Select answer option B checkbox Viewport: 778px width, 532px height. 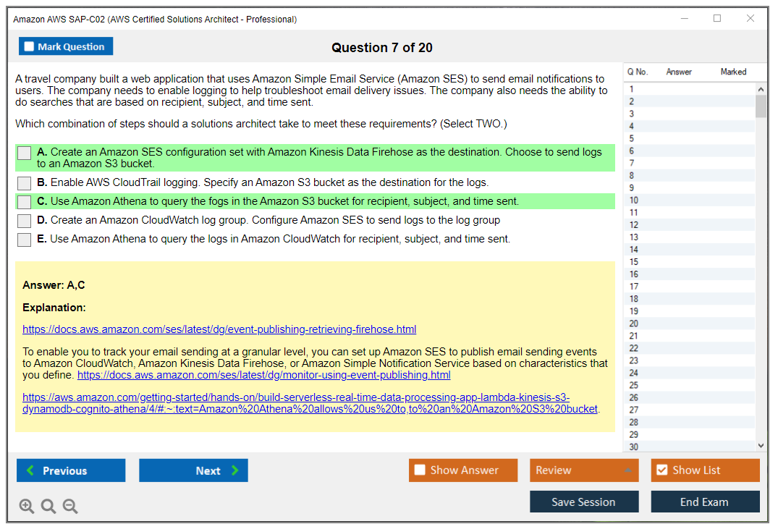pos(25,183)
